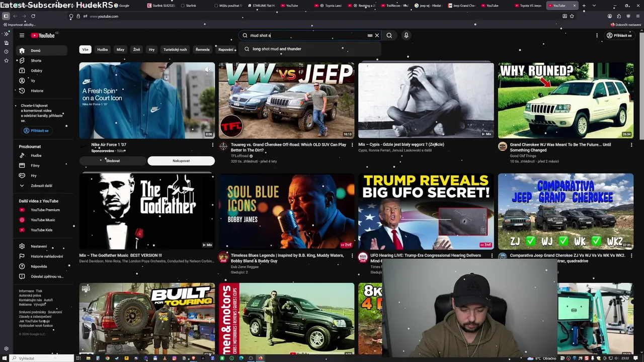
Task: Open Odeslat zpětnou vazbu in sidebar
Action: (42, 277)
